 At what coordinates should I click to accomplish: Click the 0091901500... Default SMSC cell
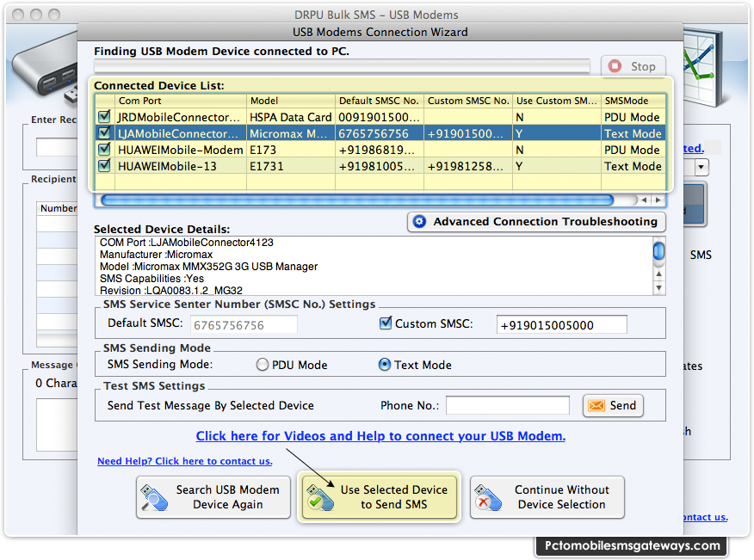(380, 117)
